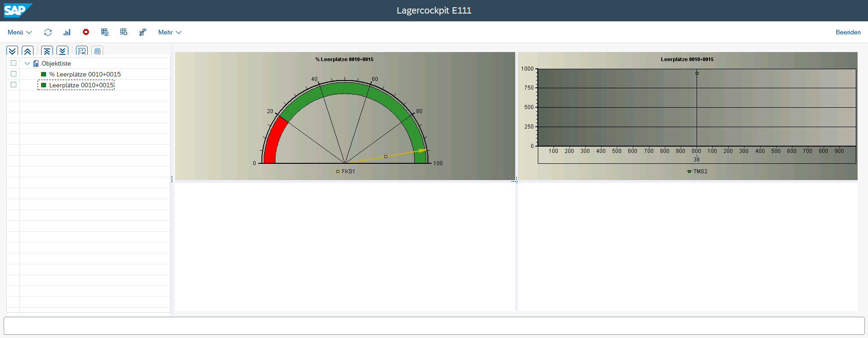Click the FKS1 legend marker
868x338 pixels.
(x=338, y=171)
